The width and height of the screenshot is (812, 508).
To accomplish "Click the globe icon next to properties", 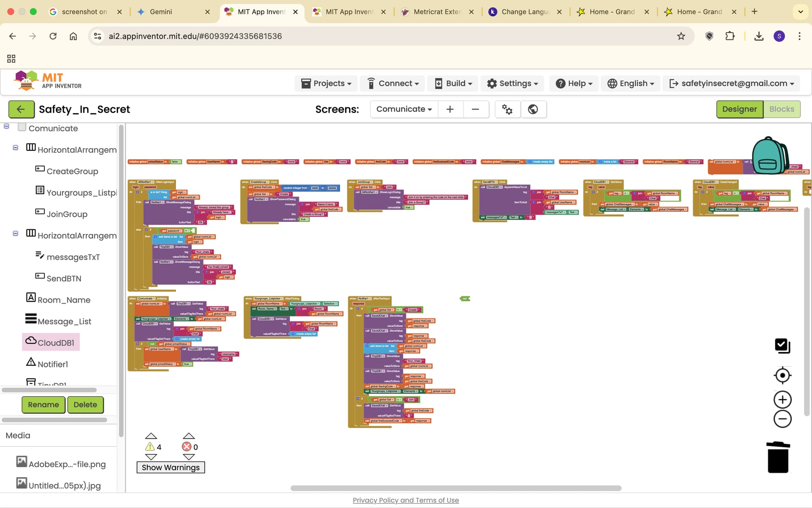I will (533, 109).
